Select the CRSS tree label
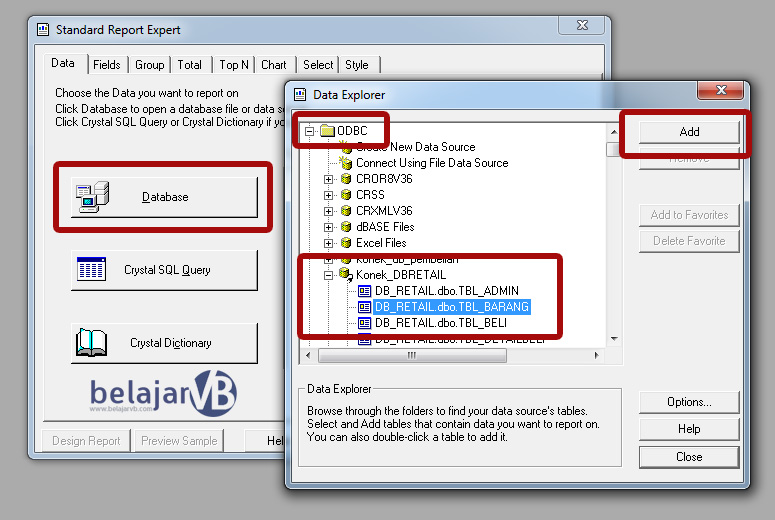This screenshot has width=775, height=520. point(370,195)
